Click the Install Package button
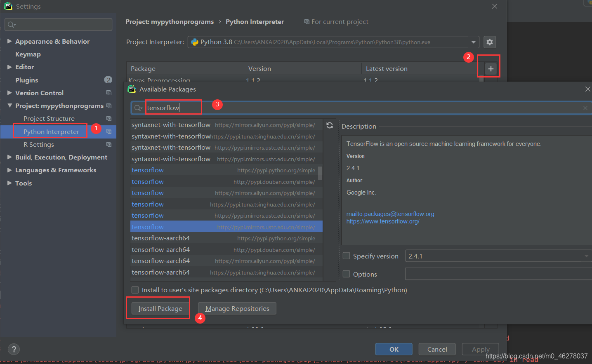592x364 pixels. (160, 308)
